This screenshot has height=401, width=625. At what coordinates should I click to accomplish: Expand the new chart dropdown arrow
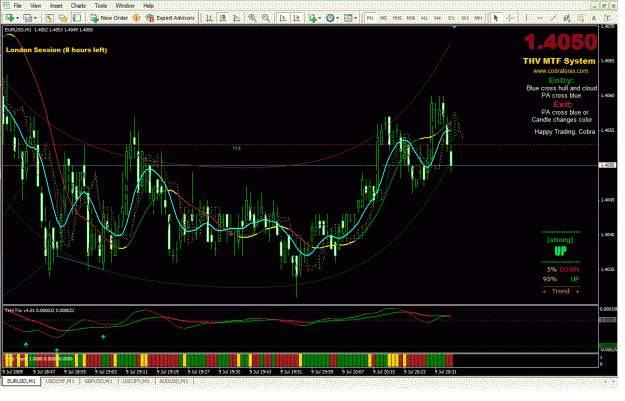coord(18,18)
